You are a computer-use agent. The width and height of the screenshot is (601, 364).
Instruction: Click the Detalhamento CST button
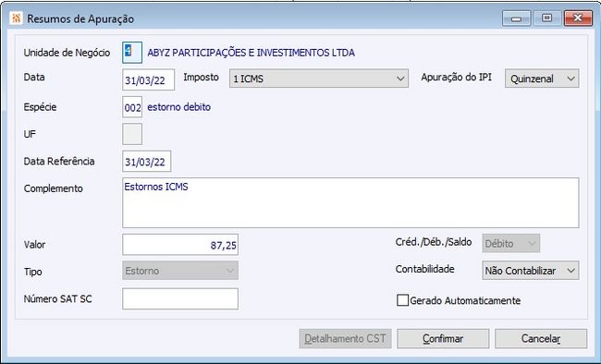(345, 339)
